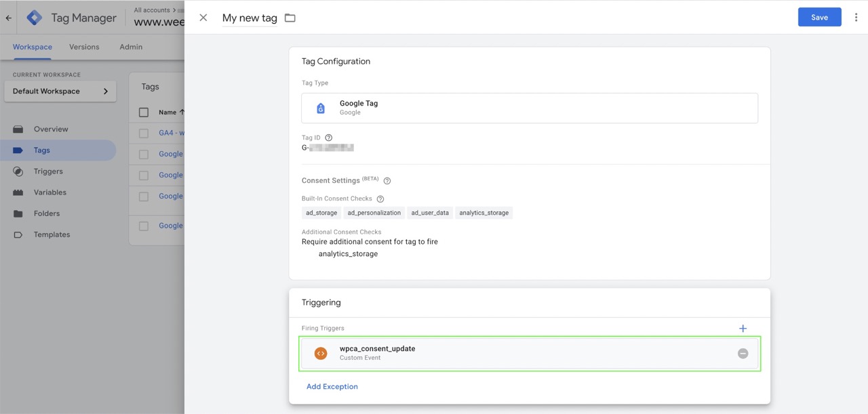The height and width of the screenshot is (414, 868).
Task: Sort tags by the Name column
Action: pos(172,112)
